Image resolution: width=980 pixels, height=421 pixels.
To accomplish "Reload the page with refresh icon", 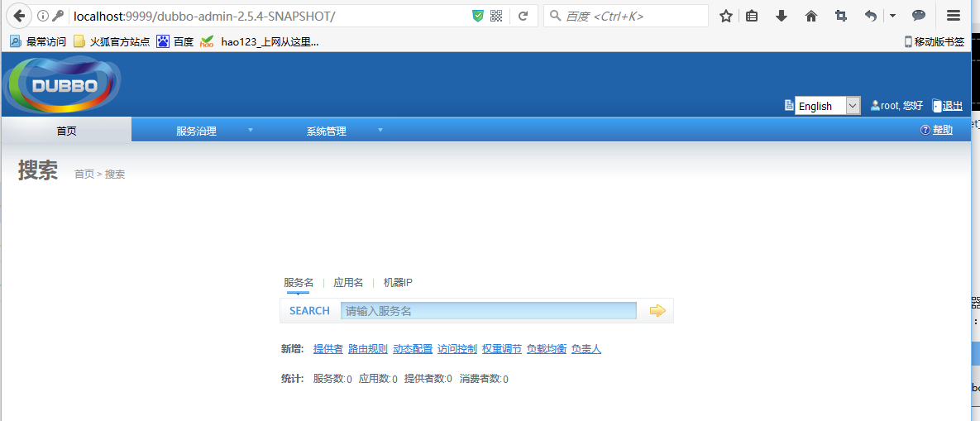I will (x=523, y=16).
